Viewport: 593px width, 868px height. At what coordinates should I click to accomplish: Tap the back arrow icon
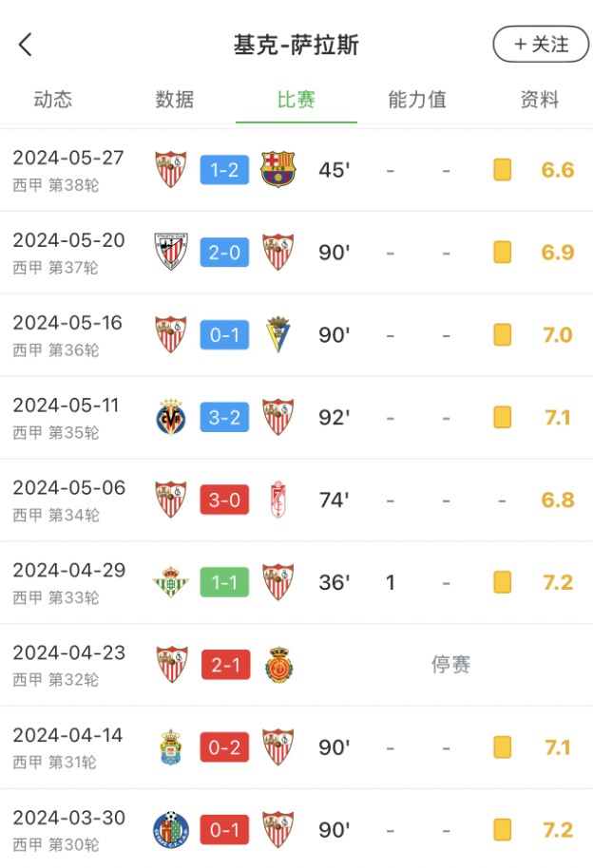tap(26, 44)
